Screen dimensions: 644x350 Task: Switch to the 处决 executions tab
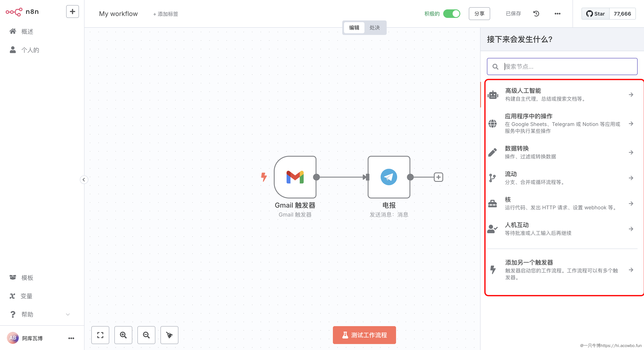tap(374, 27)
